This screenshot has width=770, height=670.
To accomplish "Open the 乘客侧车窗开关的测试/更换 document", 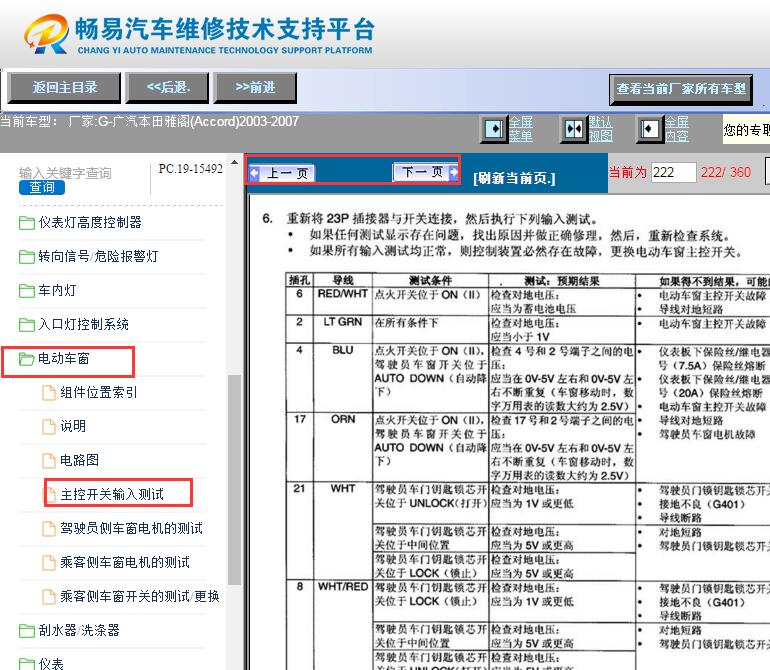I will (139, 596).
